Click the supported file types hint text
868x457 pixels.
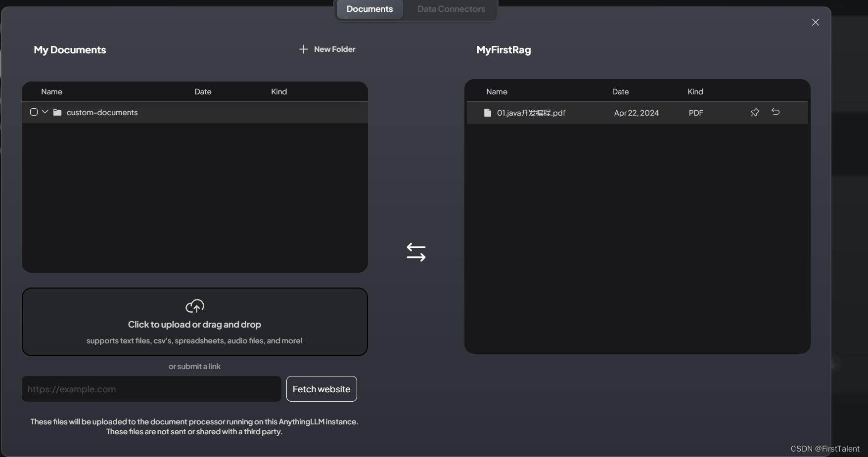click(x=194, y=341)
